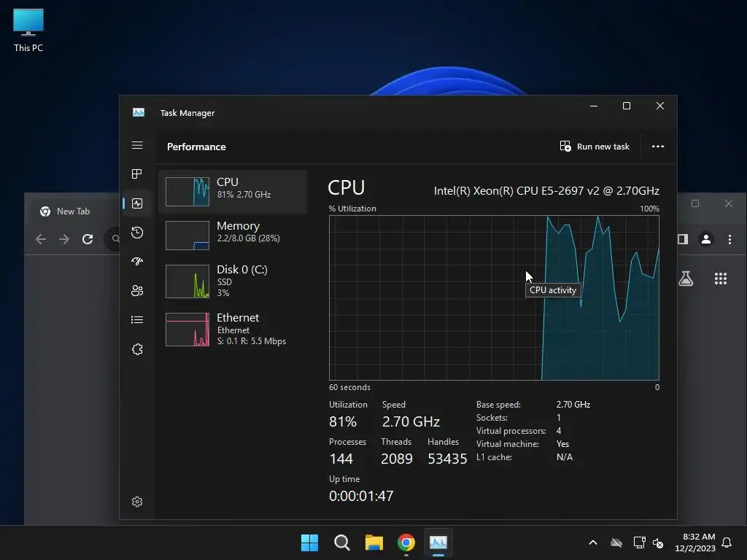Open Chrome's three-dot menu

tap(729, 239)
